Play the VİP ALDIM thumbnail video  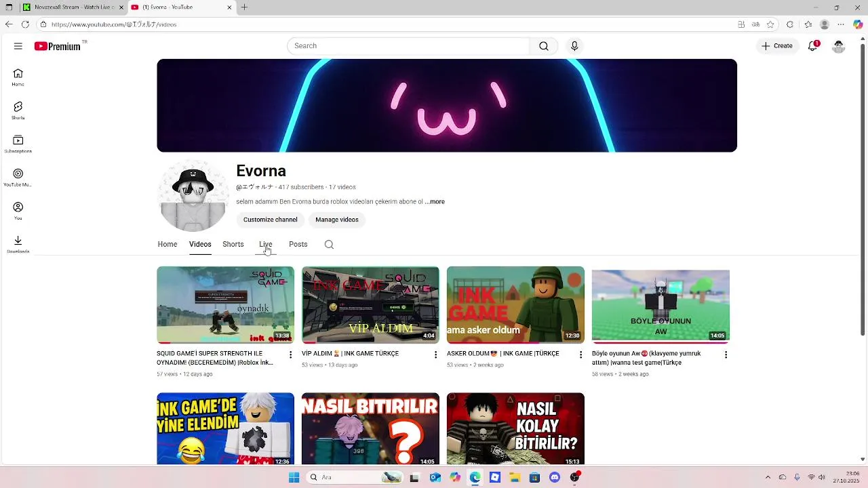coord(370,305)
